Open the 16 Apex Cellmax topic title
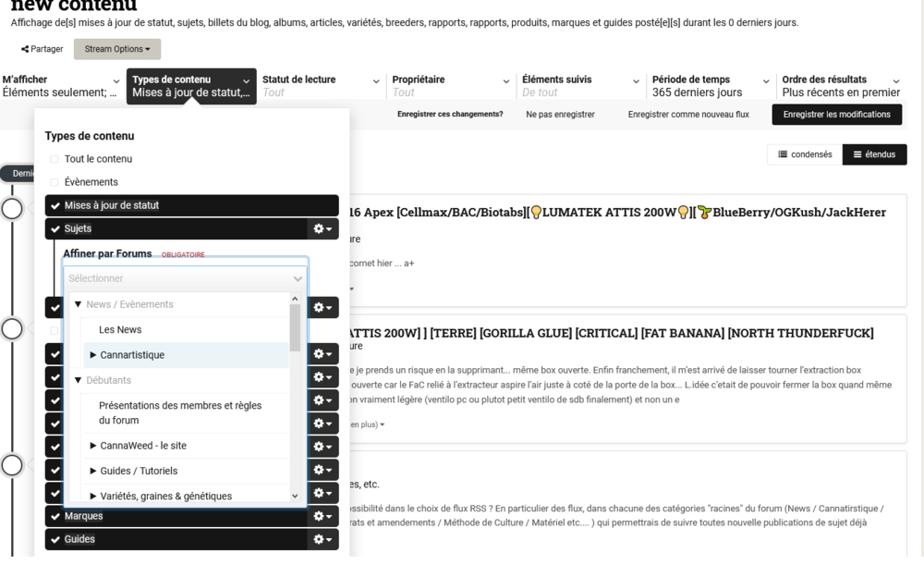 click(617, 213)
